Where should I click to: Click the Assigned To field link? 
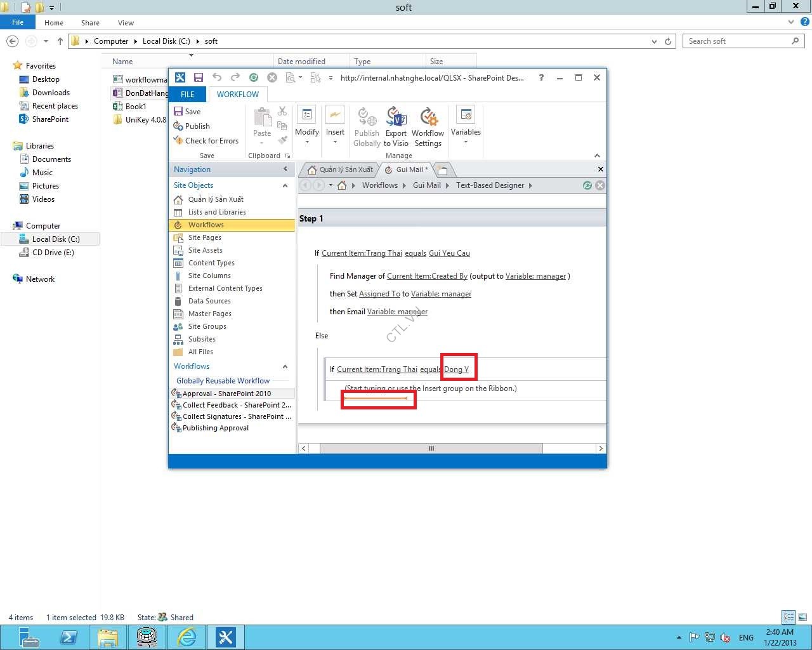pos(379,294)
